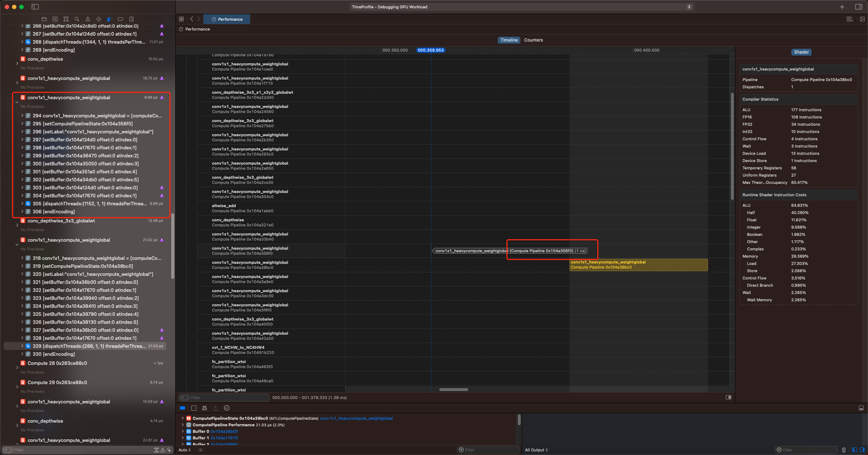Viewport: 868px width, 455px height.
Task: Open the Issue navigator warning icon
Action: [88, 19]
